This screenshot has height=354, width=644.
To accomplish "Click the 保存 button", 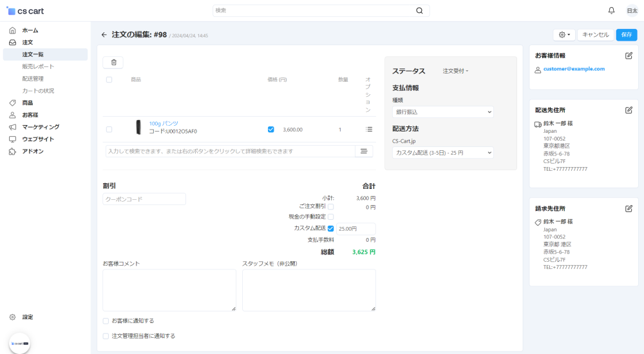I will click(627, 35).
